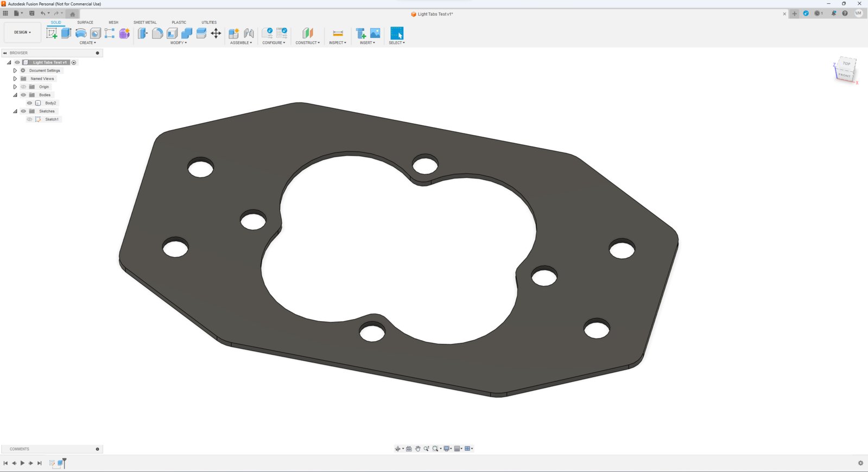The height and width of the screenshot is (472, 868).
Task: Expand the COMMENTS panel
Action: pos(98,449)
